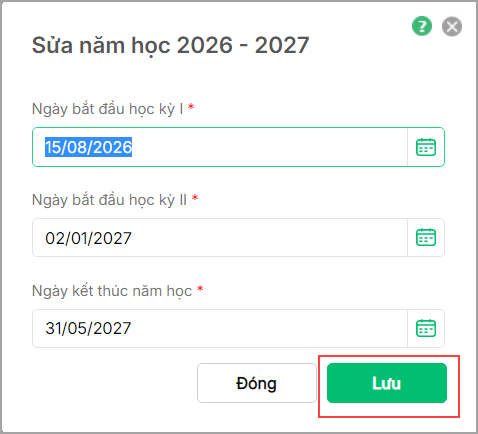Click the dialog title Sửa năm học 2026 - 2027
Screen dimensions: 478x434
(x=170, y=45)
